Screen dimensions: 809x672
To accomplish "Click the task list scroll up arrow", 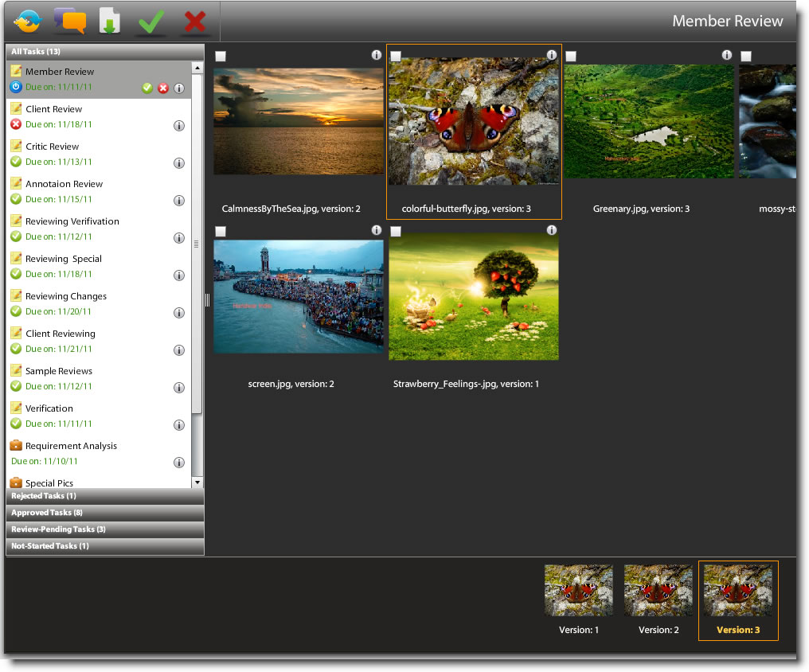I will 197,68.
